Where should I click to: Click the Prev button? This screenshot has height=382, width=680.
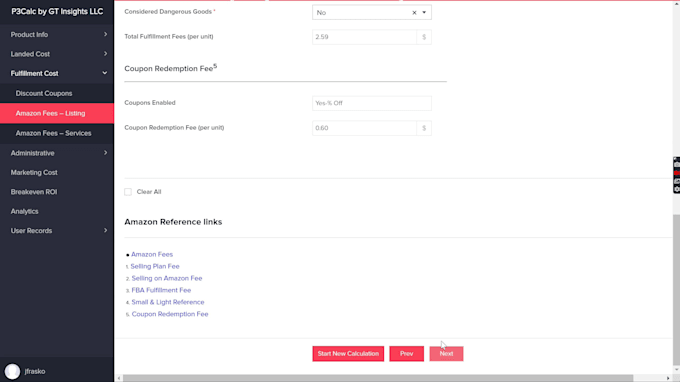pyautogui.click(x=406, y=353)
